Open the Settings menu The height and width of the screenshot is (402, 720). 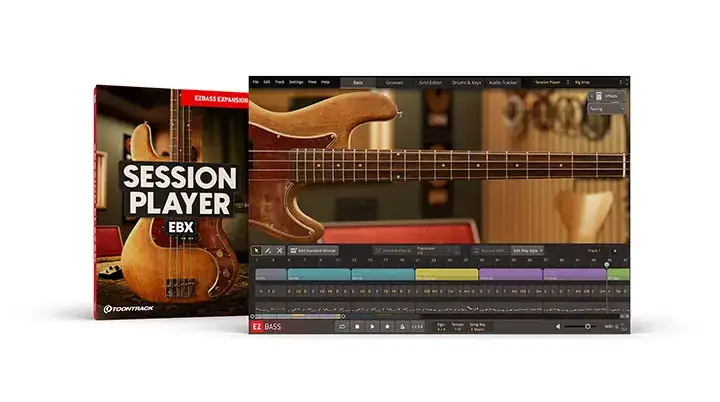point(296,82)
